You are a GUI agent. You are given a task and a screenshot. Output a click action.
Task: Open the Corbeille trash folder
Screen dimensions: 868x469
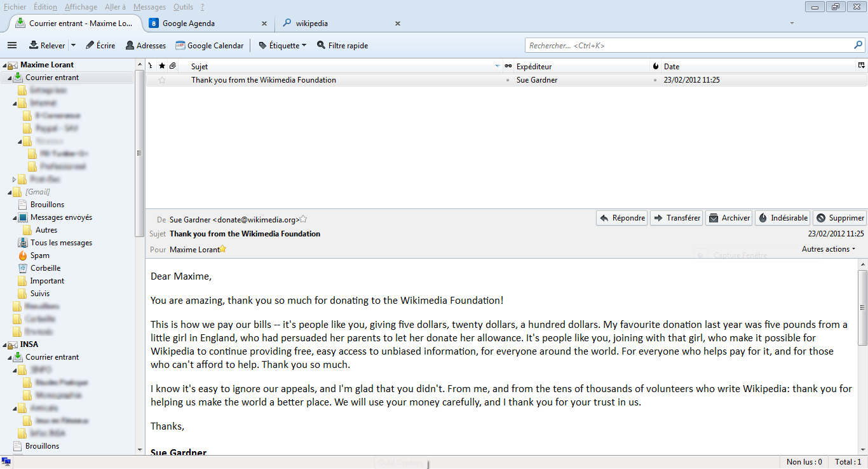[45, 268]
